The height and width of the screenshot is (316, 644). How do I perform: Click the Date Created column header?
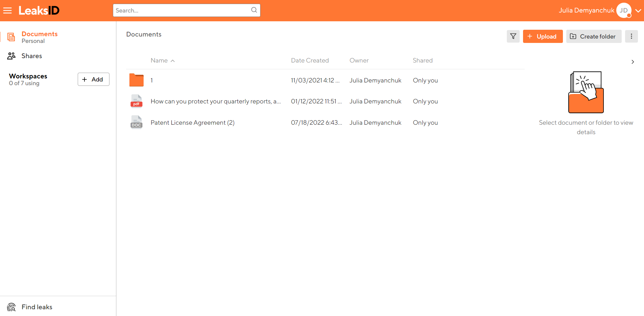coord(310,60)
